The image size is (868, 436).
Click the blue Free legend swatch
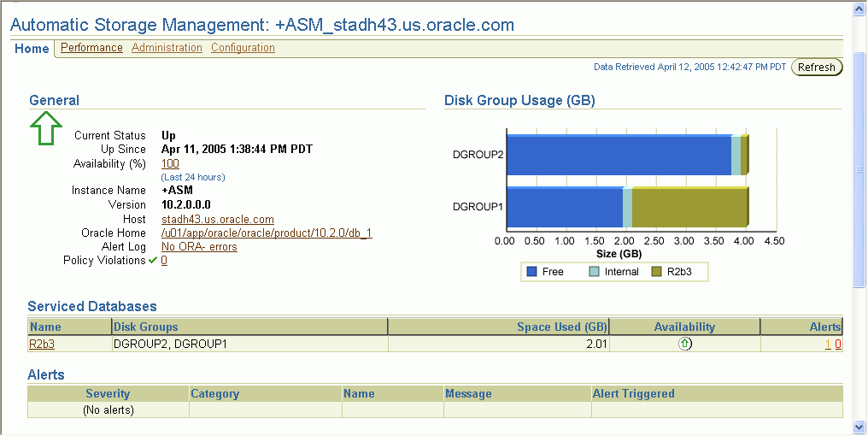tap(531, 272)
